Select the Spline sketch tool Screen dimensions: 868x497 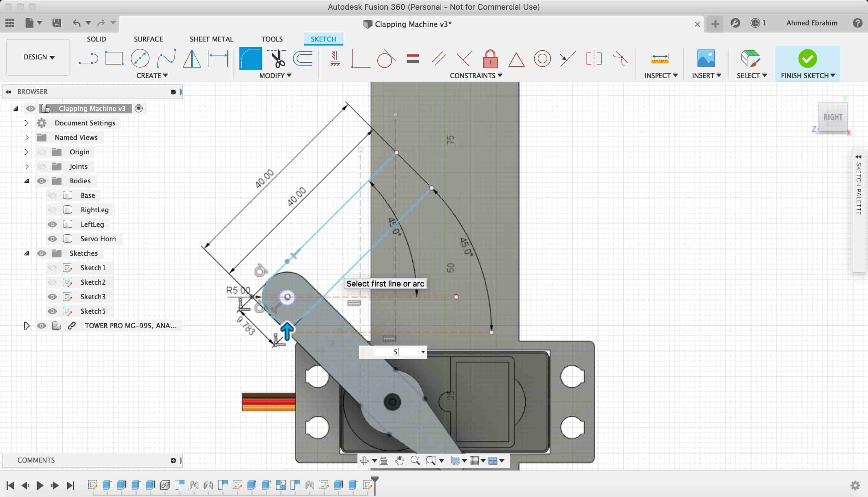pos(166,59)
